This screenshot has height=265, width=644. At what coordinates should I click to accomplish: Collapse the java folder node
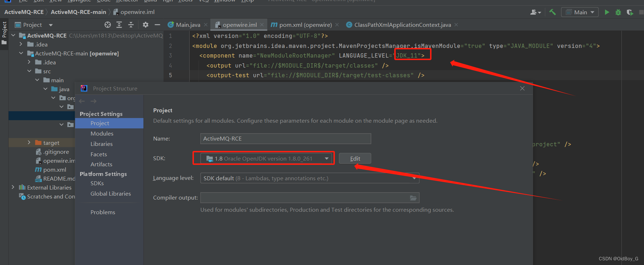point(45,89)
